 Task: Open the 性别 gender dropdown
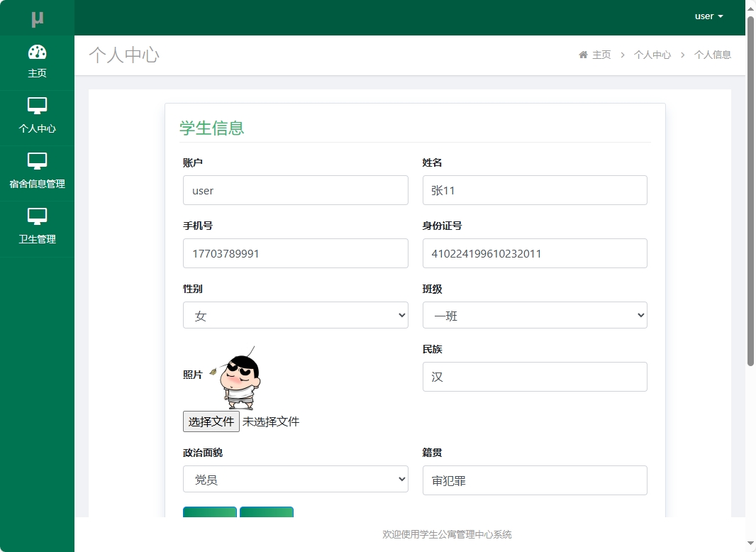pyautogui.click(x=295, y=315)
